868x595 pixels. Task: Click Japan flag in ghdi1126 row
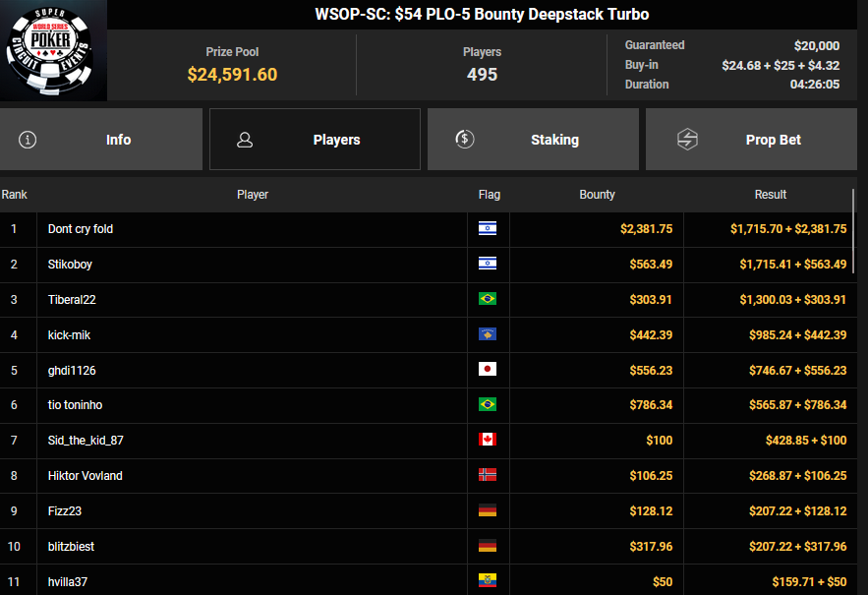pos(487,370)
